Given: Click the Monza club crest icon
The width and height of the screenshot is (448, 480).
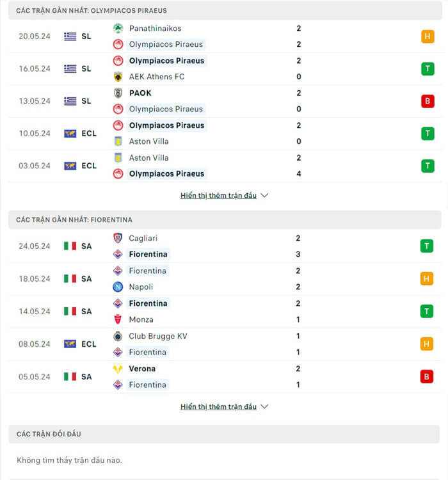Looking at the screenshot, I should pyautogui.click(x=118, y=319).
